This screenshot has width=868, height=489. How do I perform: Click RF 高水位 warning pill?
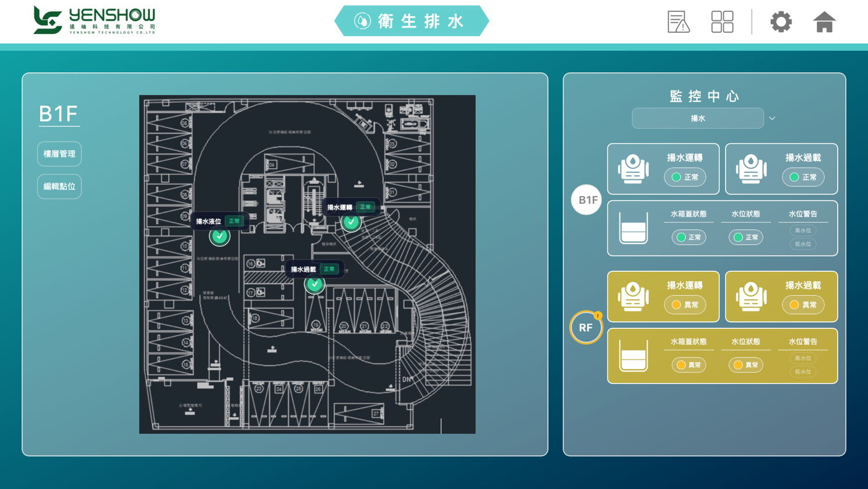pyautogui.click(x=803, y=358)
